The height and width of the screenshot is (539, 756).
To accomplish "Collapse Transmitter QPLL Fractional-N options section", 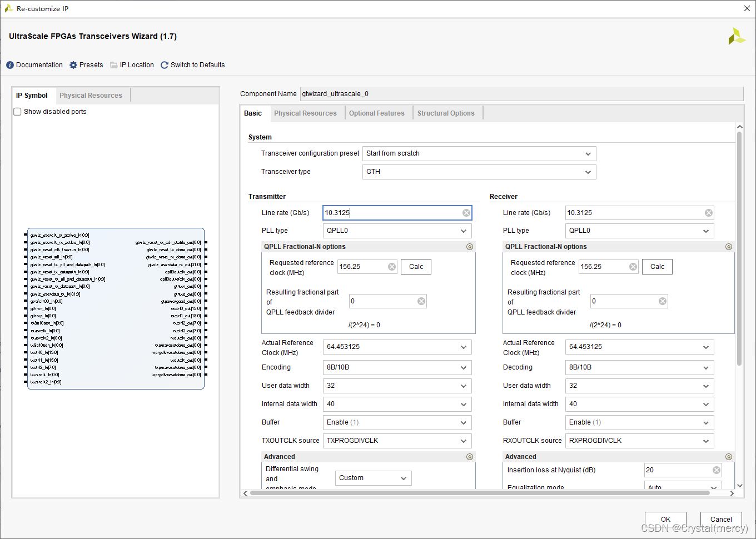I will point(470,247).
